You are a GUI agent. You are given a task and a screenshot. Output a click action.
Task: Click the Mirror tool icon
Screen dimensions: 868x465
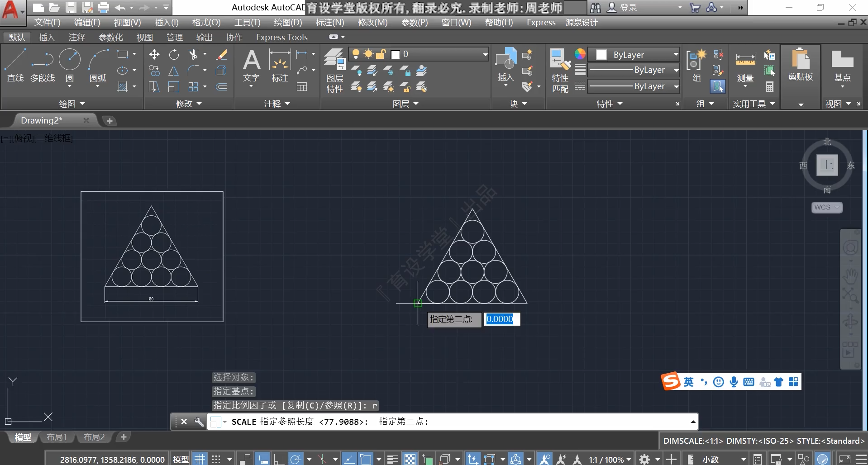[174, 71]
